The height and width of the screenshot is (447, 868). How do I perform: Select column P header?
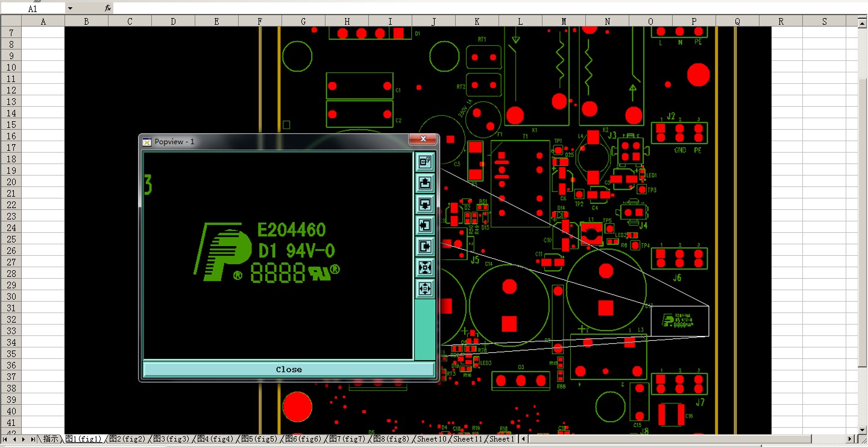click(694, 21)
